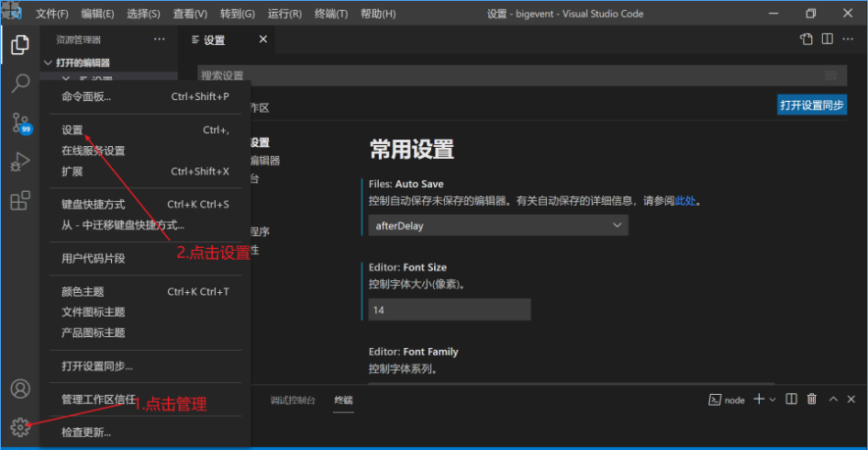
Task: Open the 编辑(E) menu
Action: point(97,14)
